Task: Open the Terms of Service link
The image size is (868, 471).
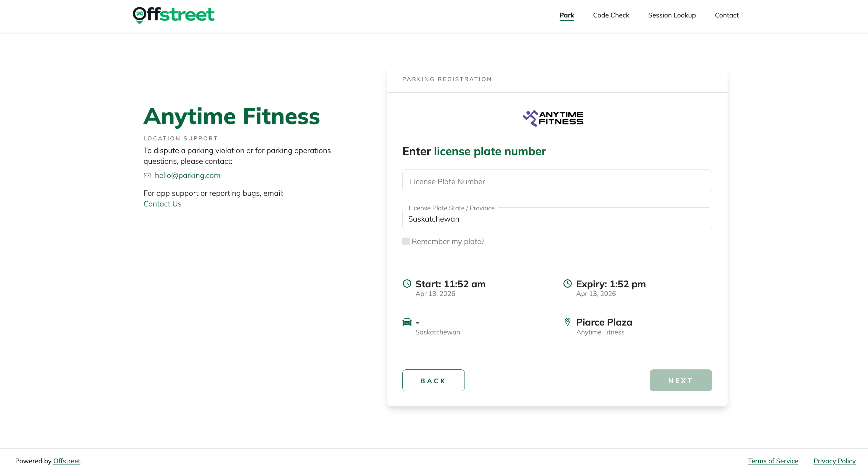Action: coord(773,461)
